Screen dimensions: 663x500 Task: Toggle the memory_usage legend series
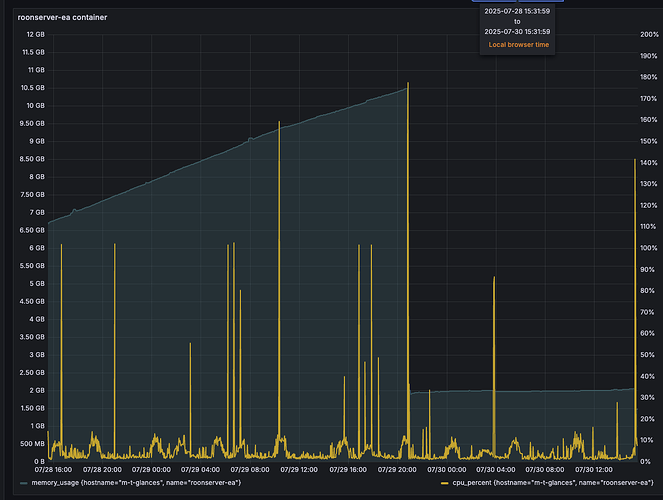[136, 483]
